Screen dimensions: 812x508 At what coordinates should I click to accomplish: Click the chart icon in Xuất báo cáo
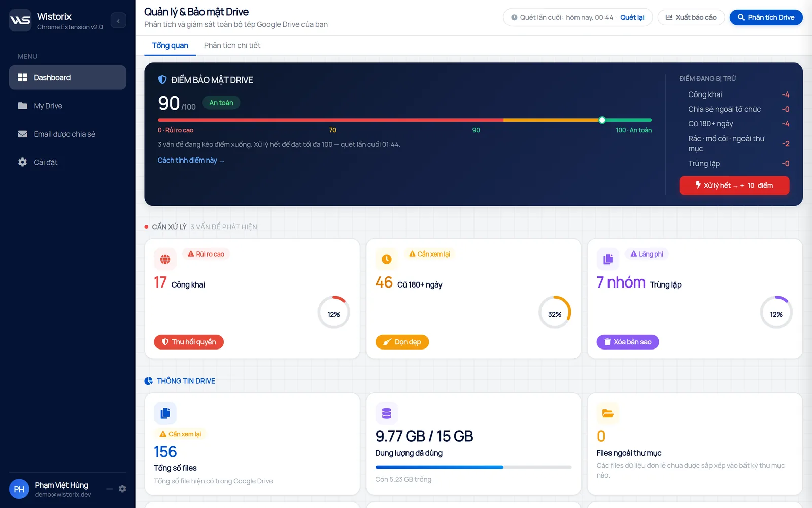(x=669, y=17)
